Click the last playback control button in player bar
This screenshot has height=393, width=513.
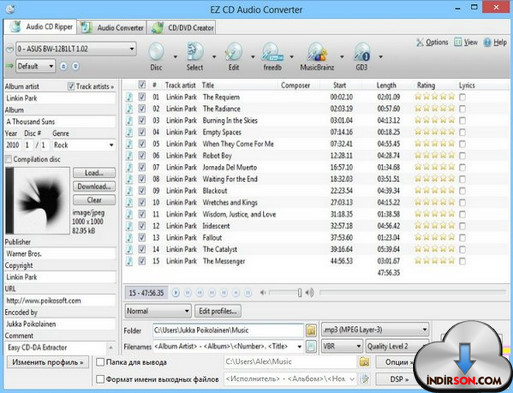pos(248,293)
